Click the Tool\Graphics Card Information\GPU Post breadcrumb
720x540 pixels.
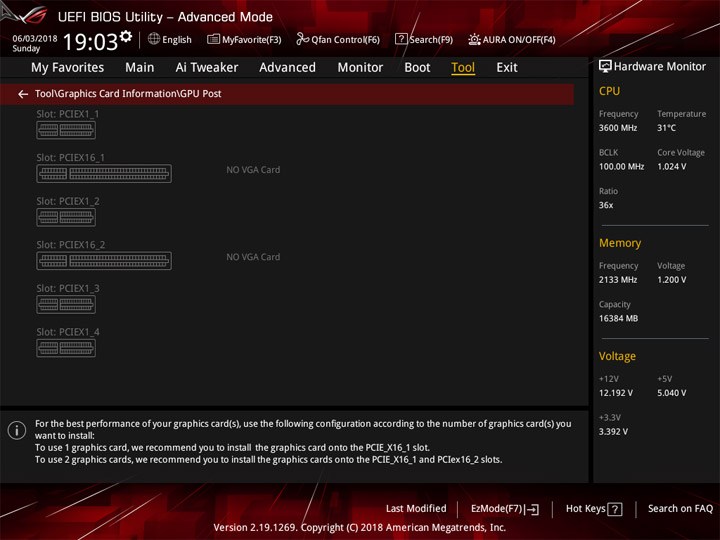click(x=128, y=94)
